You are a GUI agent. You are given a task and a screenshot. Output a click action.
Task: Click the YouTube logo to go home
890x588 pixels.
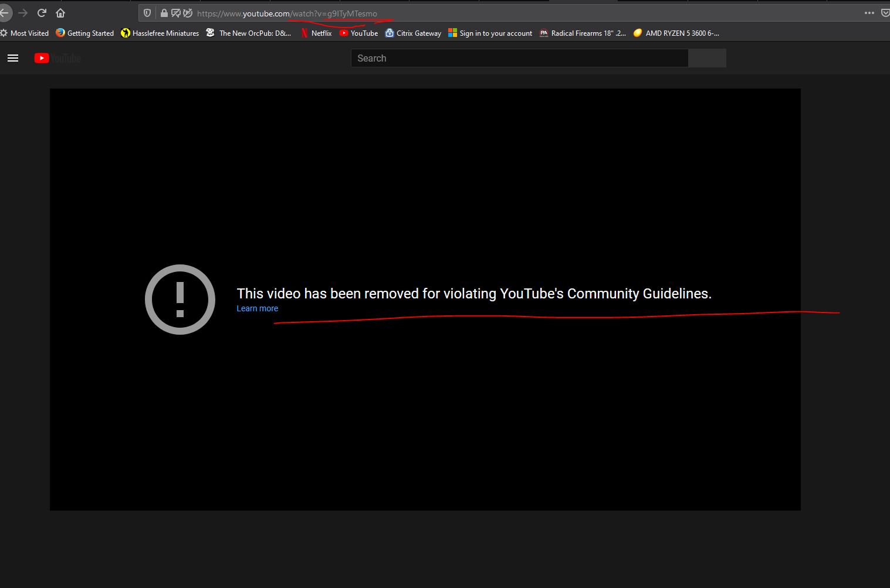(x=57, y=58)
